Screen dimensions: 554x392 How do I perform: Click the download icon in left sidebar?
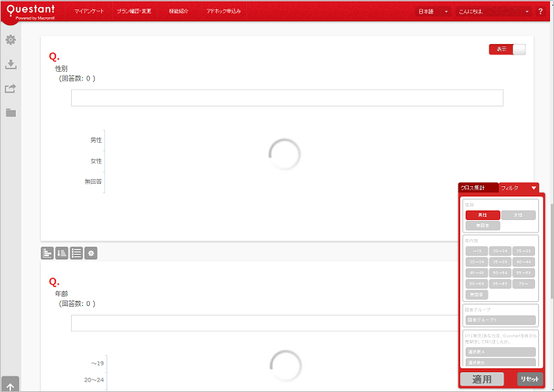pyautogui.click(x=10, y=65)
